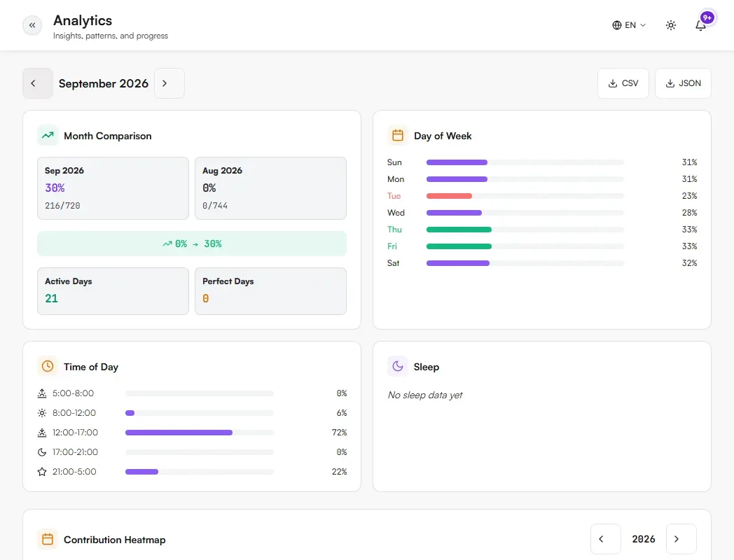Viewport: 734px width, 560px height.
Task: Click the 5:00-8:00 empty progress bar
Action: point(200,393)
